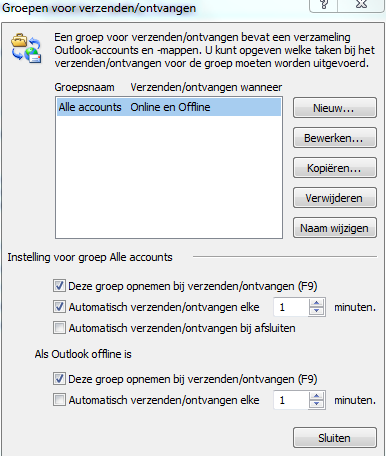Open Bewerken... for the selected group

[335, 138]
